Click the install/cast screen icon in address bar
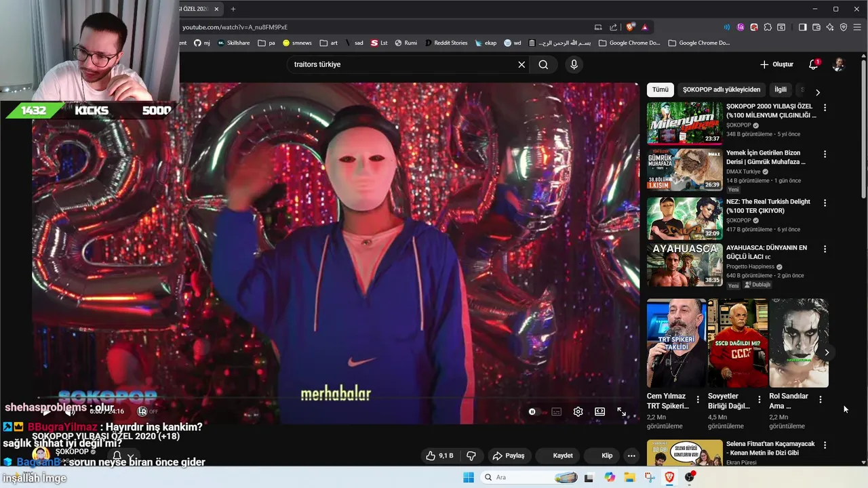868x488 pixels. (x=598, y=27)
